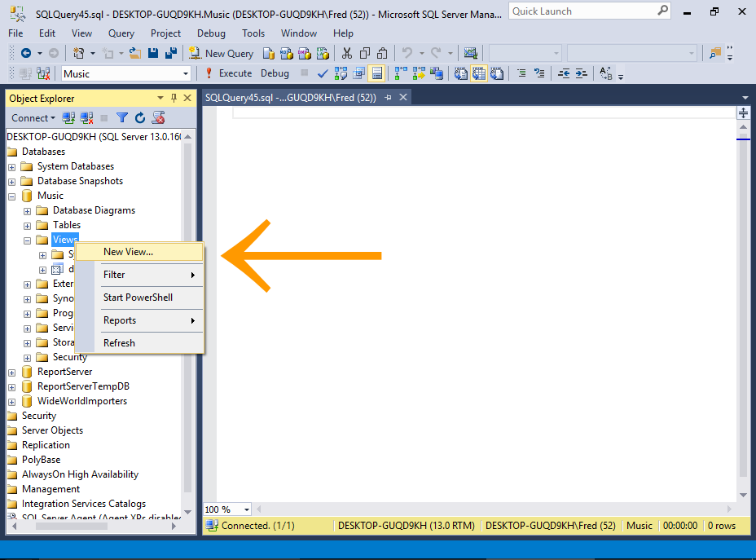Image resolution: width=756 pixels, height=560 pixels.
Task: Click the New Query toolbar button
Action: click(222, 53)
